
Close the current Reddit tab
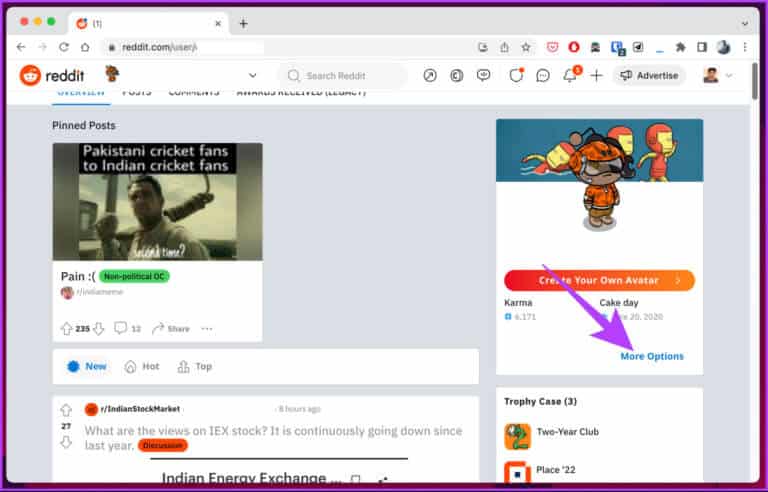218,24
